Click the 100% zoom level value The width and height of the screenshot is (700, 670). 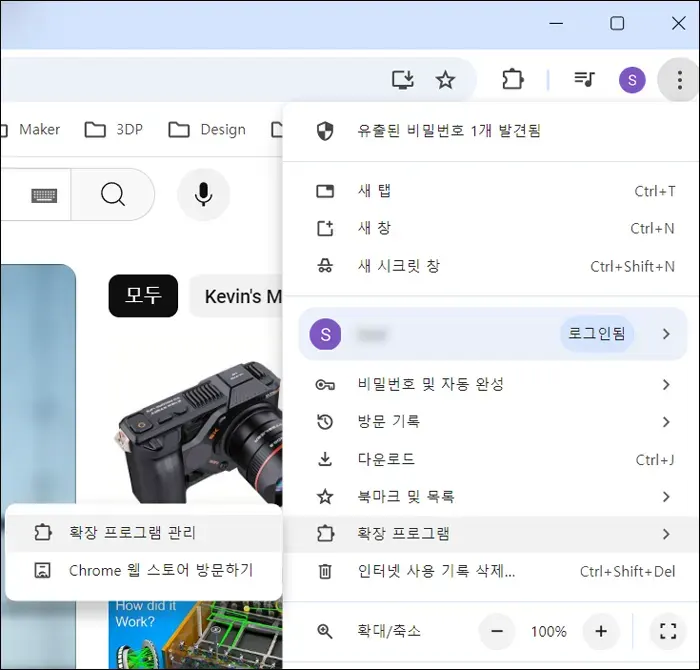click(x=549, y=632)
